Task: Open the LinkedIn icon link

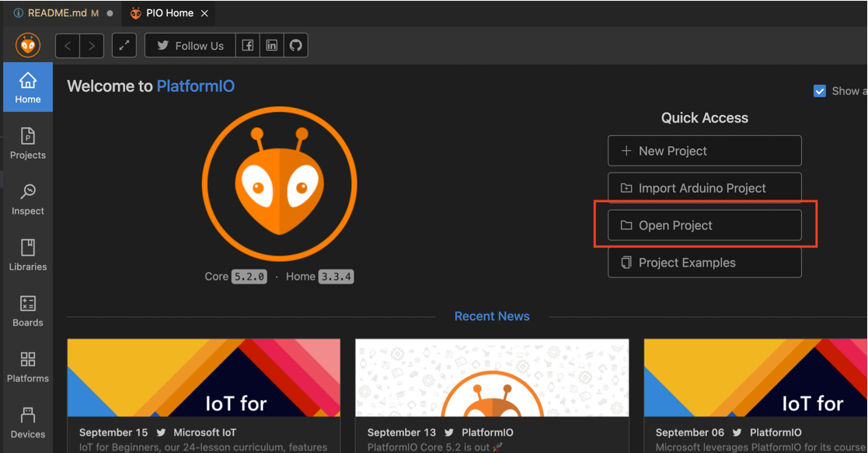Action: (272, 45)
